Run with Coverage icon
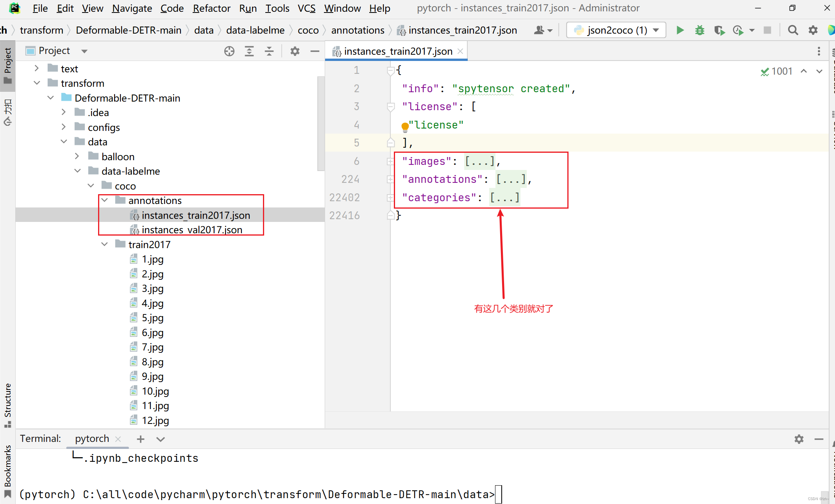This screenshot has height=504, width=835. click(719, 30)
